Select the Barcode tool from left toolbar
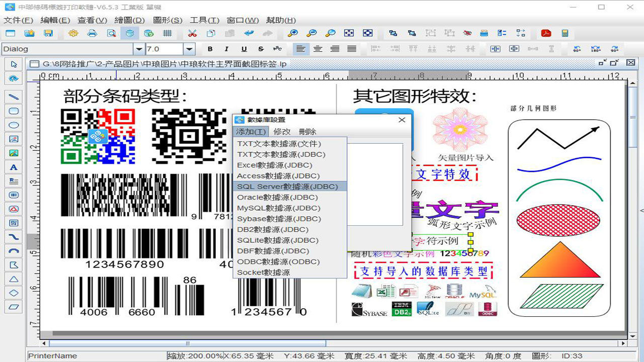This screenshot has height=362, width=644. (13, 196)
